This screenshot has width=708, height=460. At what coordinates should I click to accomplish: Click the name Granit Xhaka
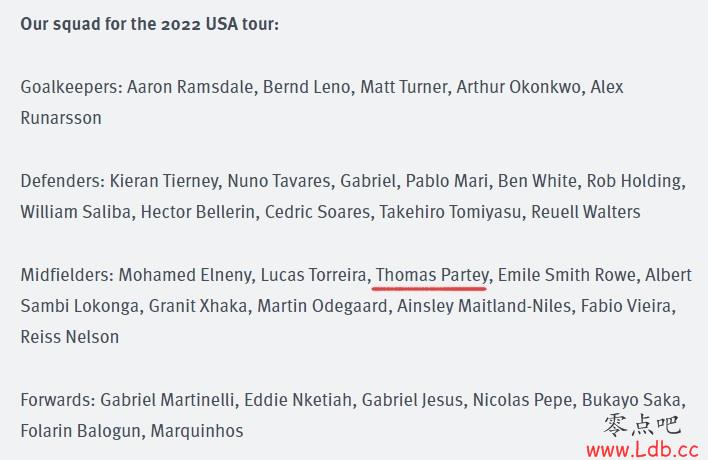coord(198,306)
